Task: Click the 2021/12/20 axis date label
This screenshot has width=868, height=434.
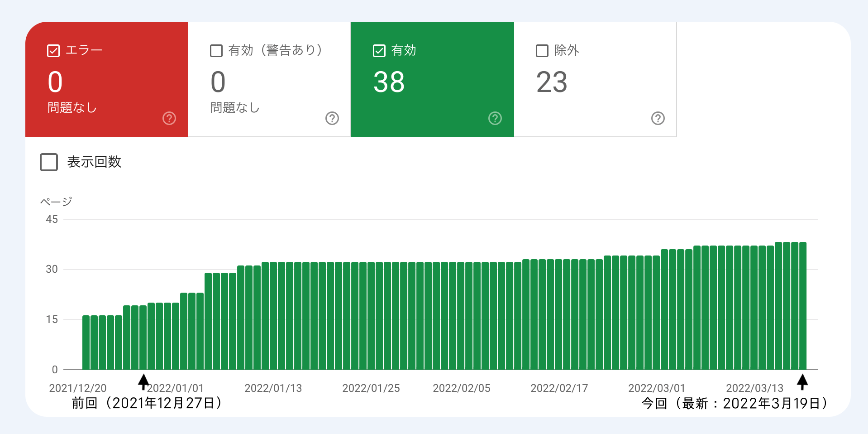Action: coord(78,388)
